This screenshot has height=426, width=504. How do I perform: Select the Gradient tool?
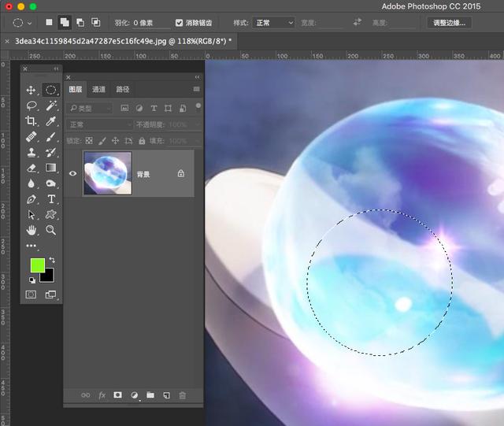(50, 168)
